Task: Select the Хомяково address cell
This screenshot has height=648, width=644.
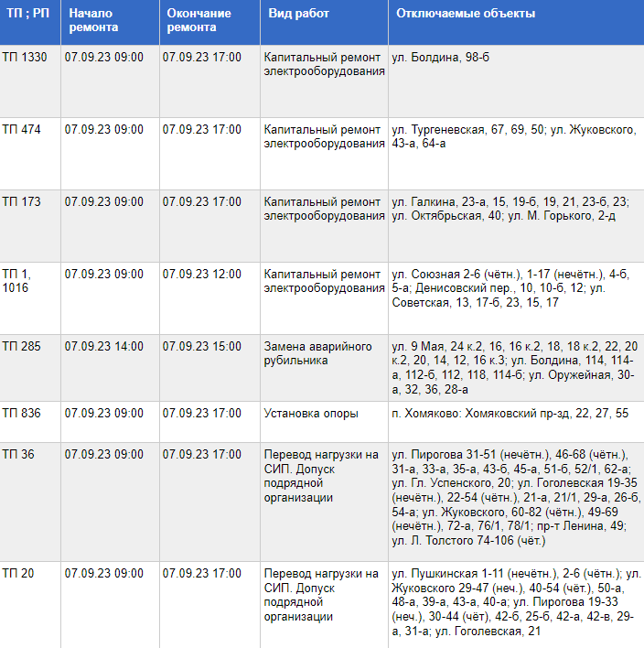Action: 510,414
